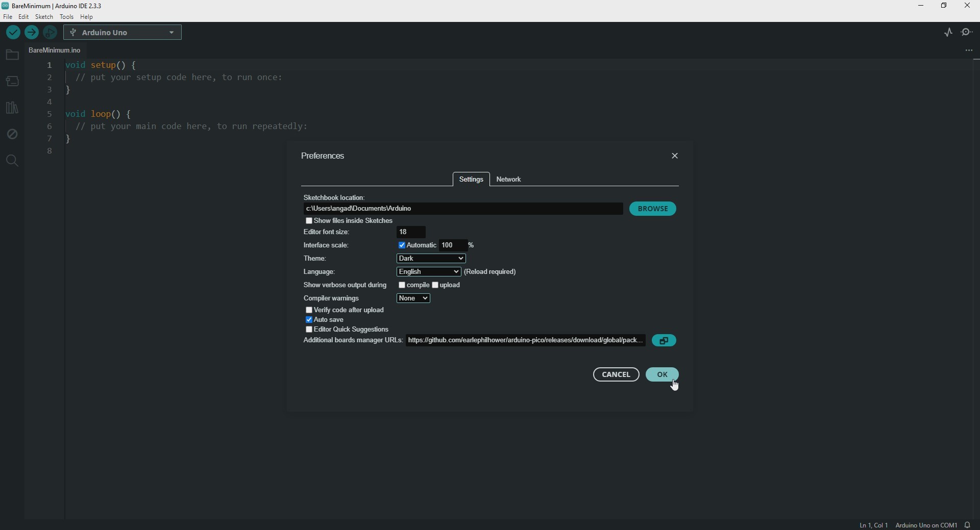Open the File menu
Screen dimensions: 980x530
pyautogui.click(x=8, y=17)
